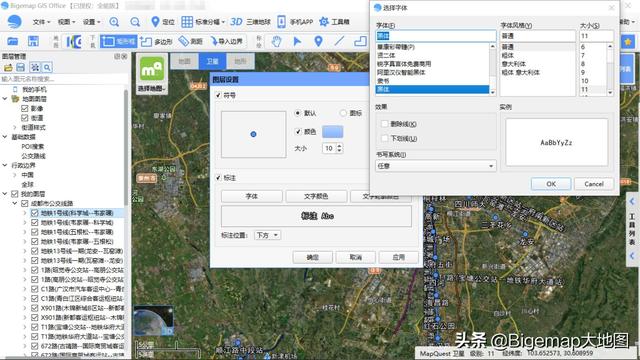Collapse the 行政边界 tree node
The height and width of the screenshot is (360, 640).
[x=5, y=165]
